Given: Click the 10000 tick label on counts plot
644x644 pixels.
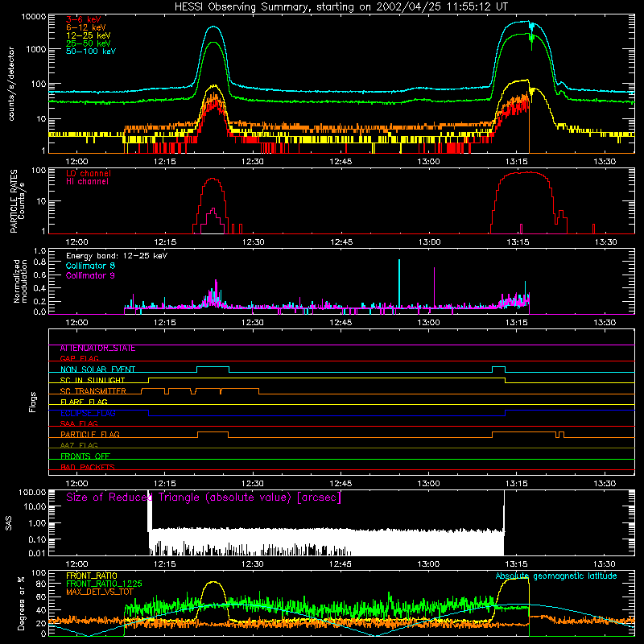Looking at the screenshot, I should click(x=34, y=17).
